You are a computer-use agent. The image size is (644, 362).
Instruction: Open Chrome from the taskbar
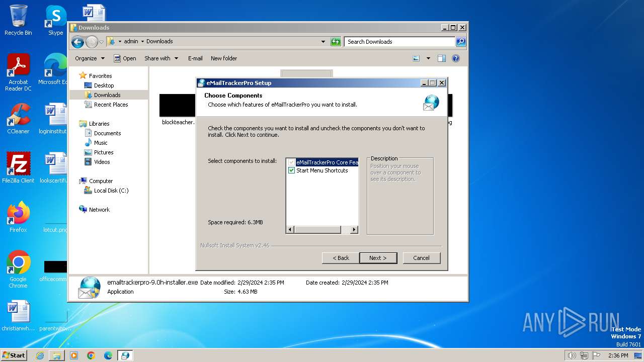click(91, 355)
